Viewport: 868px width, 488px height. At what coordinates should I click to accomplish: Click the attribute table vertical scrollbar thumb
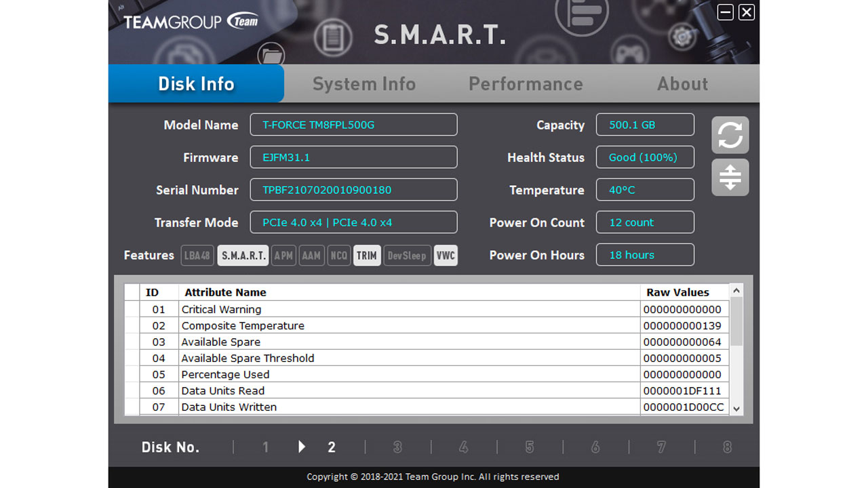[x=737, y=321]
